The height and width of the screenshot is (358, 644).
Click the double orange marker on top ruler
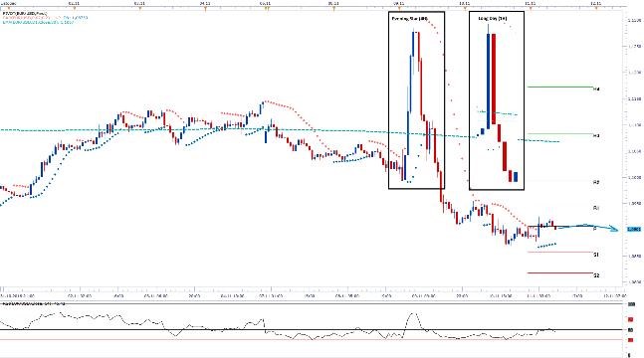click(267, 8)
